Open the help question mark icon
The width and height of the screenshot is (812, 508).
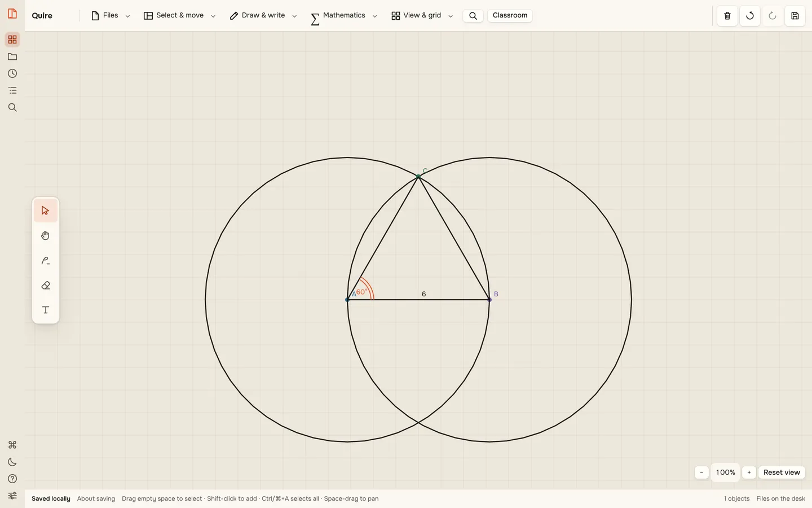coord(12,479)
